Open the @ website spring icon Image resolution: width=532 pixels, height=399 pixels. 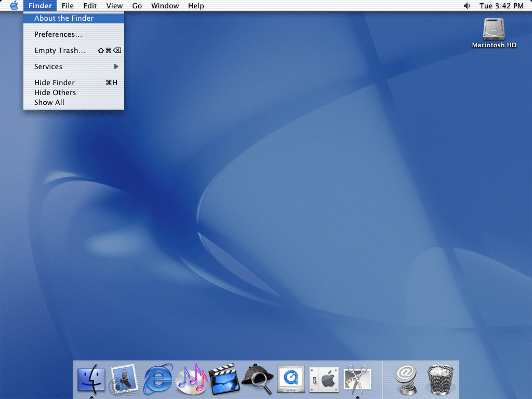tap(406, 380)
